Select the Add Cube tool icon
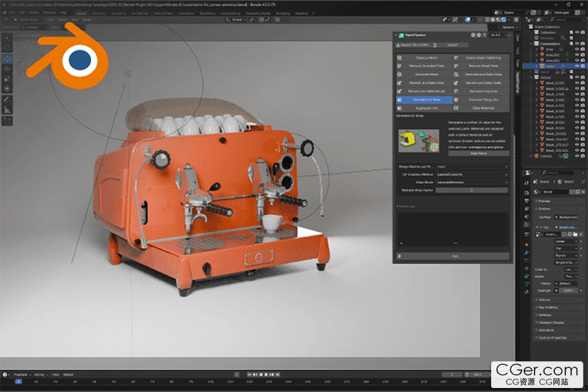This screenshot has width=588, height=392. click(x=7, y=121)
